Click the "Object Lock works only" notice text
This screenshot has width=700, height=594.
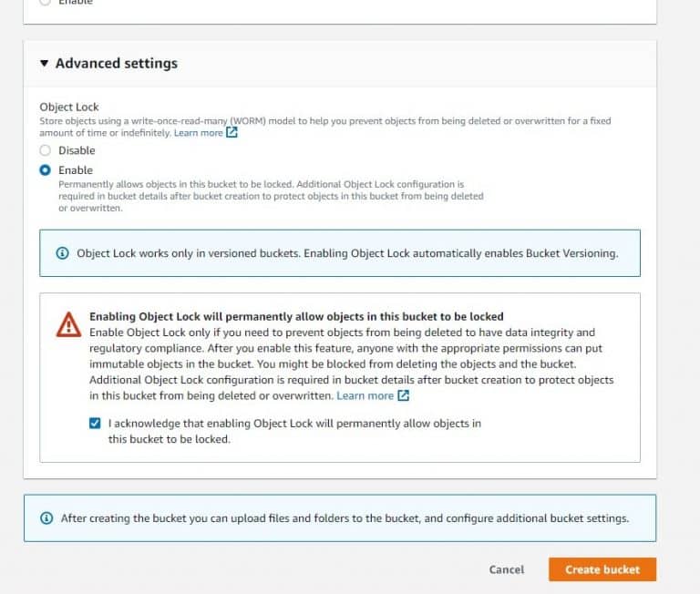click(346, 253)
